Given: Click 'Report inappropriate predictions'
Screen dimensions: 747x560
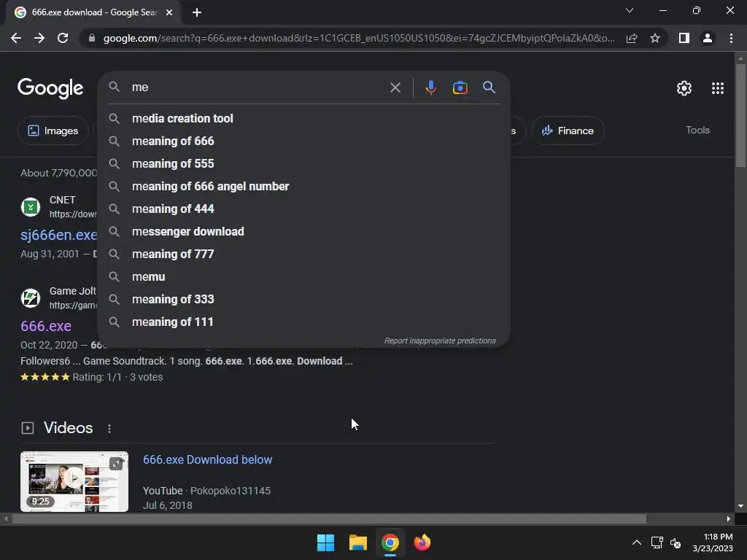Looking at the screenshot, I should point(440,341).
